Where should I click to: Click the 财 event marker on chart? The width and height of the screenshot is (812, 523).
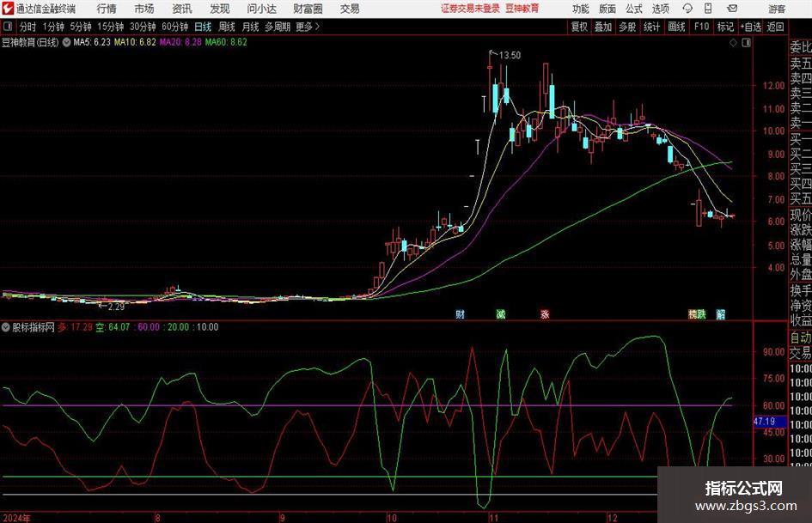coord(460,313)
